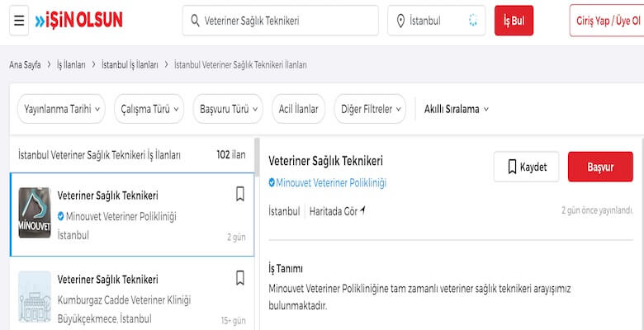This screenshot has width=644, height=330.
Task: Open Minouvet company logo thumbnail
Action: point(35,213)
